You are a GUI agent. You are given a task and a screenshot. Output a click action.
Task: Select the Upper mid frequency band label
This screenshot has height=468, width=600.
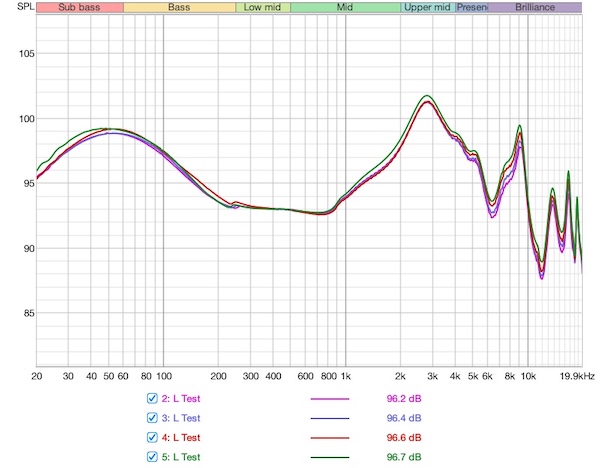(x=428, y=7)
